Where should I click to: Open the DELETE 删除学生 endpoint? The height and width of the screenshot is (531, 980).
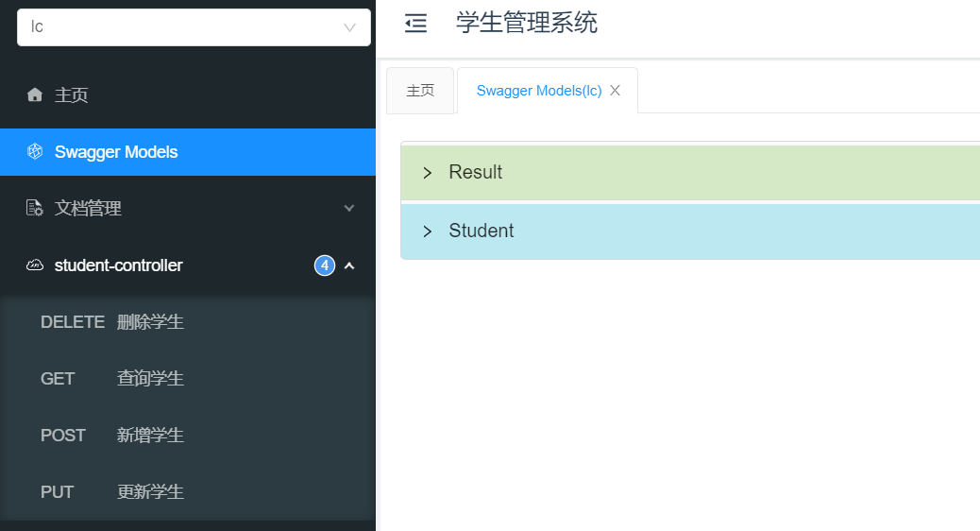click(188, 322)
